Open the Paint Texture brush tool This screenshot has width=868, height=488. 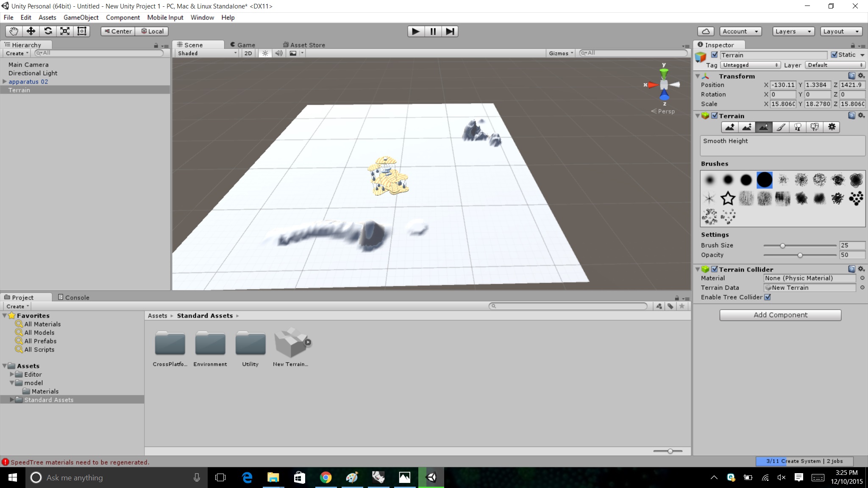781,127
